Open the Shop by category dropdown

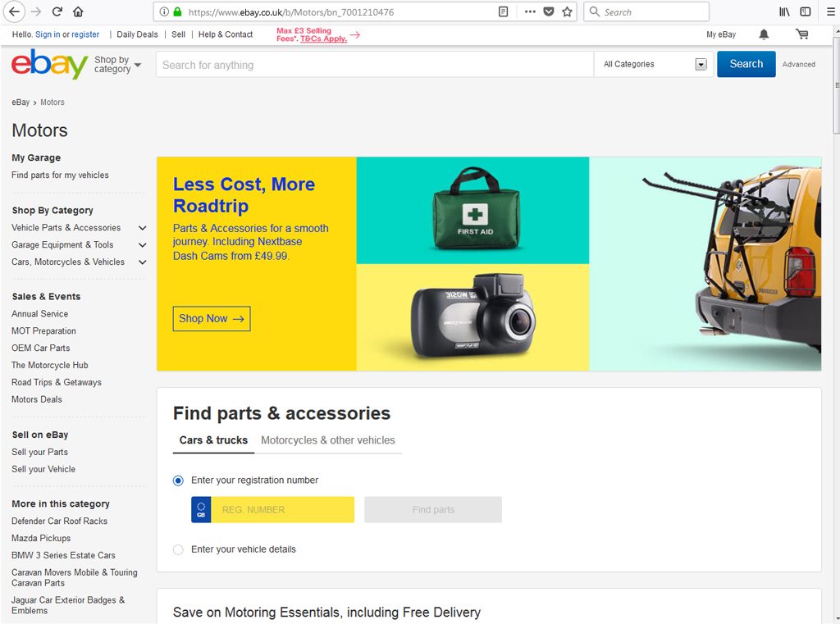pos(117,64)
